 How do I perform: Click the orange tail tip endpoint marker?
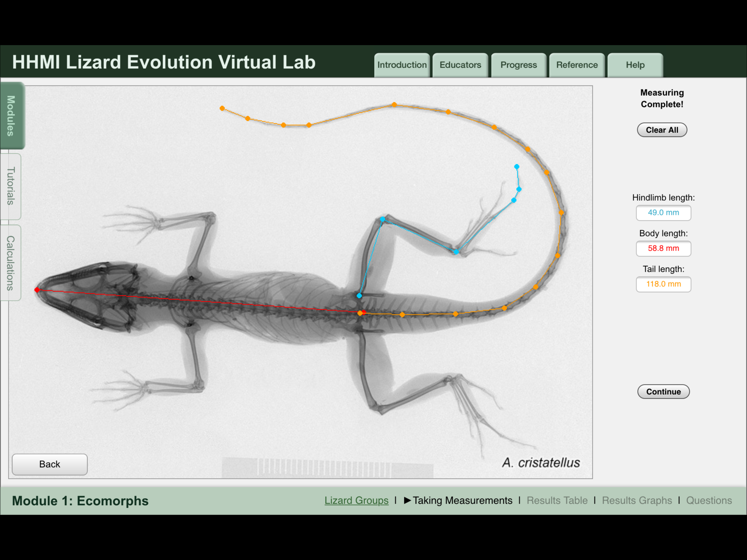tap(222, 109)
